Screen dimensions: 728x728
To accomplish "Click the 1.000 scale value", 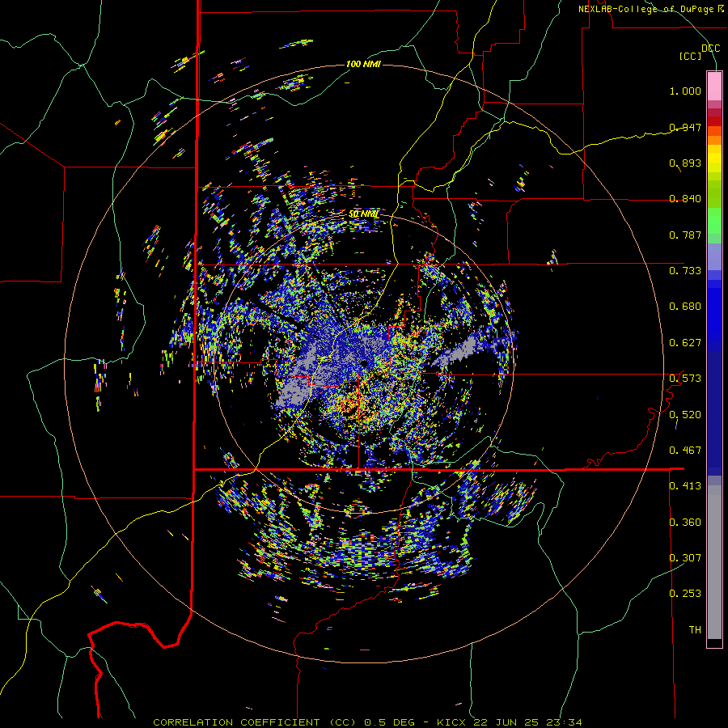I will (685, 91).
